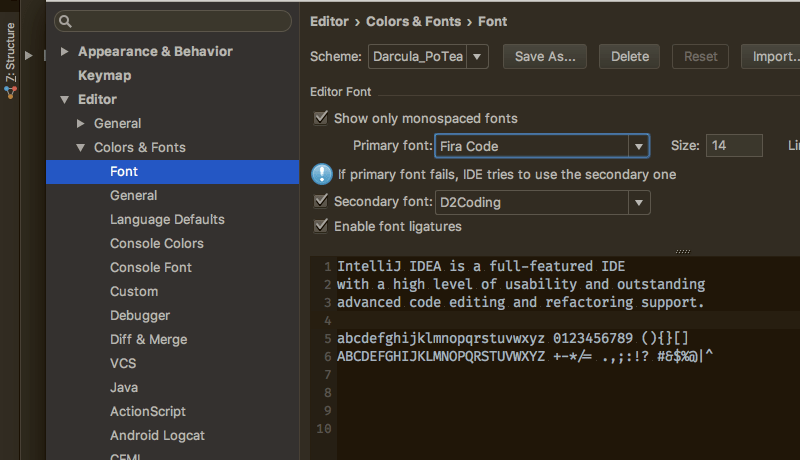Screen dimensions: 800x460
Task: Toggle Show only monospaced fonts checkbox
Action: [321, 118]
